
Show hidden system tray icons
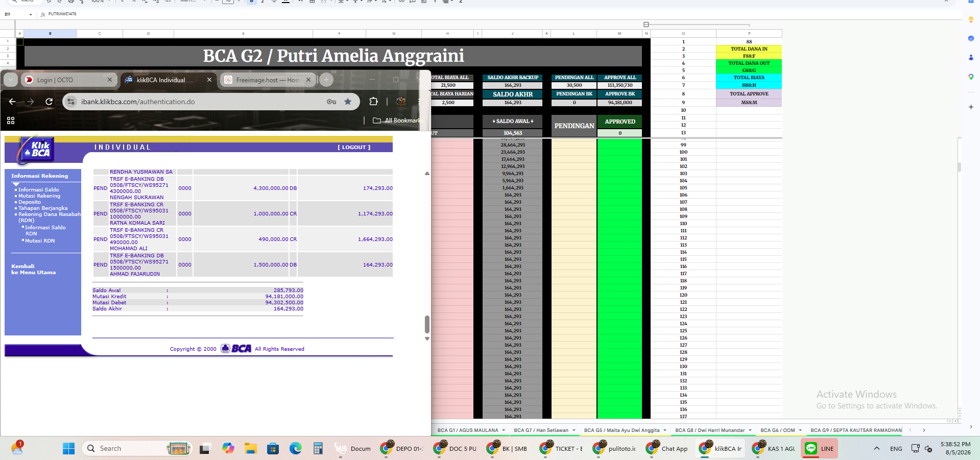point(877,449)
